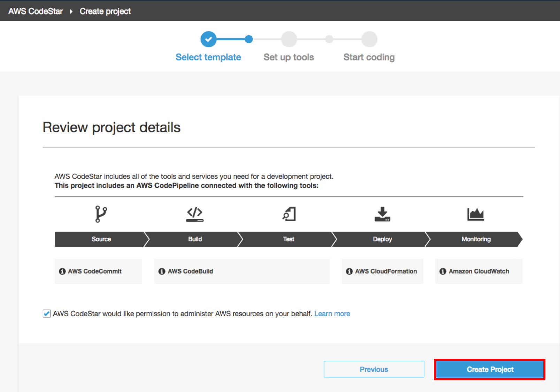Click the breadcrumb arrow after AWS CodeStar
The width and height of the screenshot is (560, 392).
(x=71, y=11)
